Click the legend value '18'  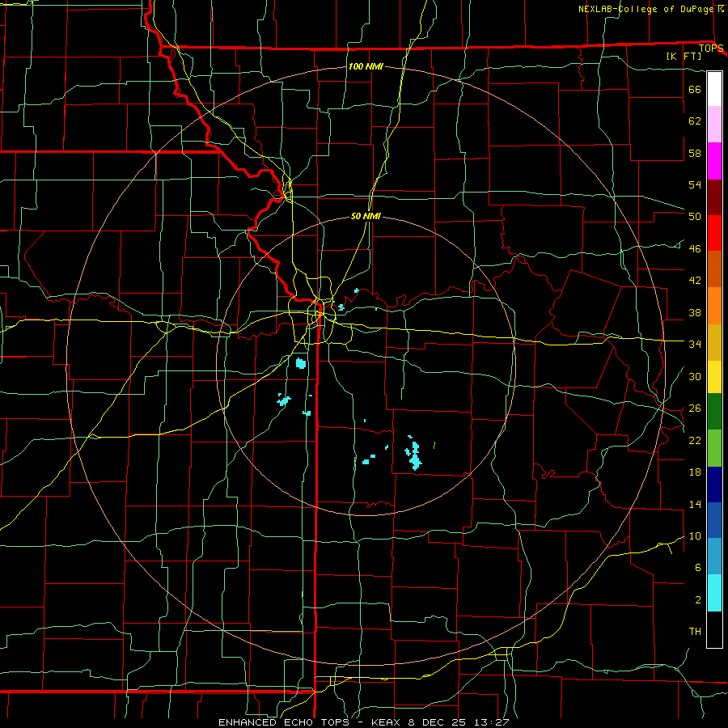tap(695, 472)
